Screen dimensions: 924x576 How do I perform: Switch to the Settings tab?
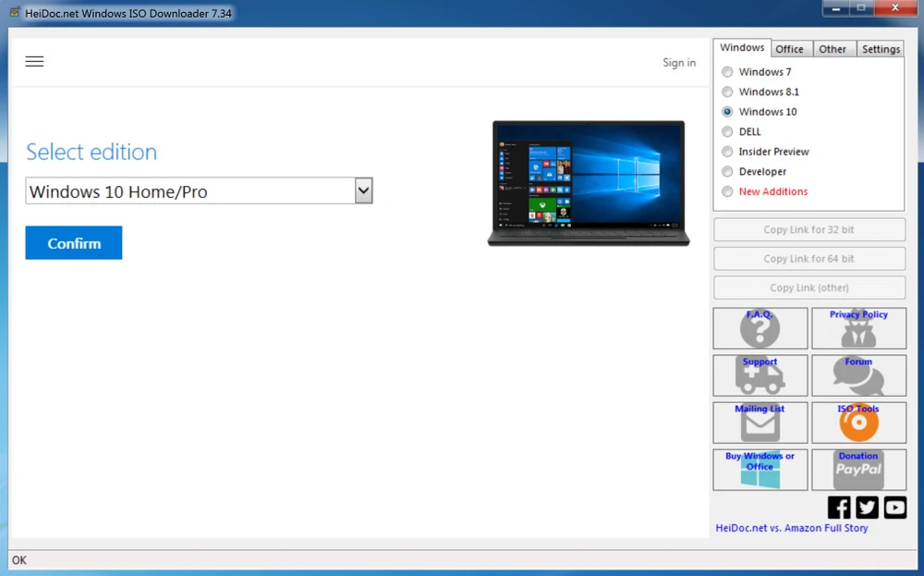click(881, 49)
